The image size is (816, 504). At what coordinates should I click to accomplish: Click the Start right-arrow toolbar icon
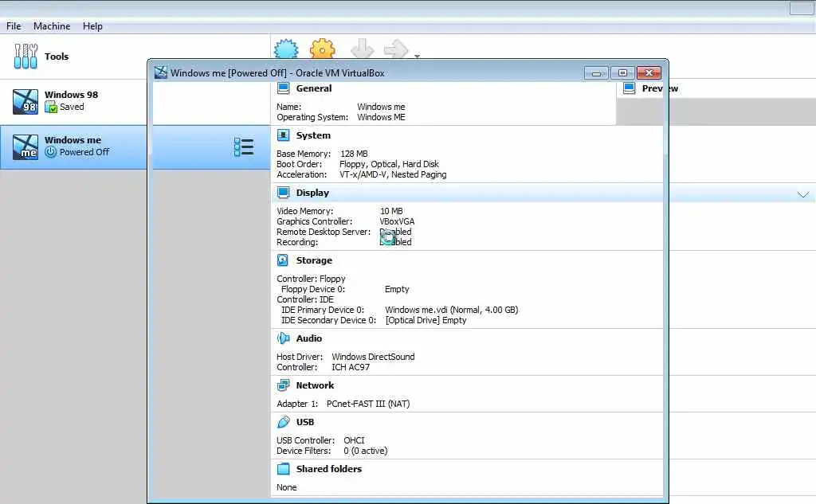[x=396, y=49]
